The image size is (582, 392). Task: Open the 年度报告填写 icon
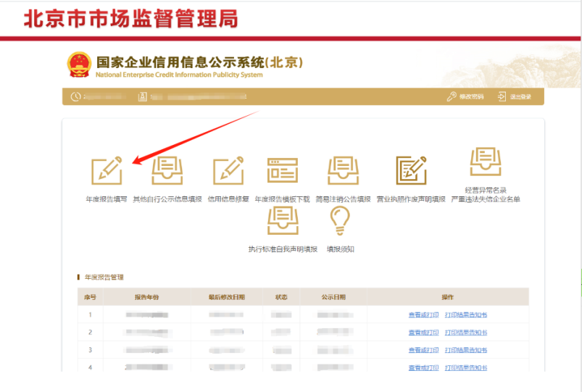point(107,170)
